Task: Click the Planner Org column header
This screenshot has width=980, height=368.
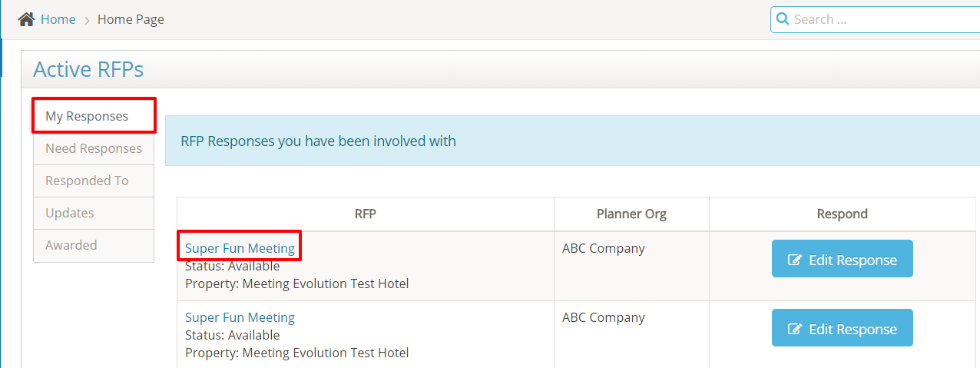Action: tap(631, 214)
